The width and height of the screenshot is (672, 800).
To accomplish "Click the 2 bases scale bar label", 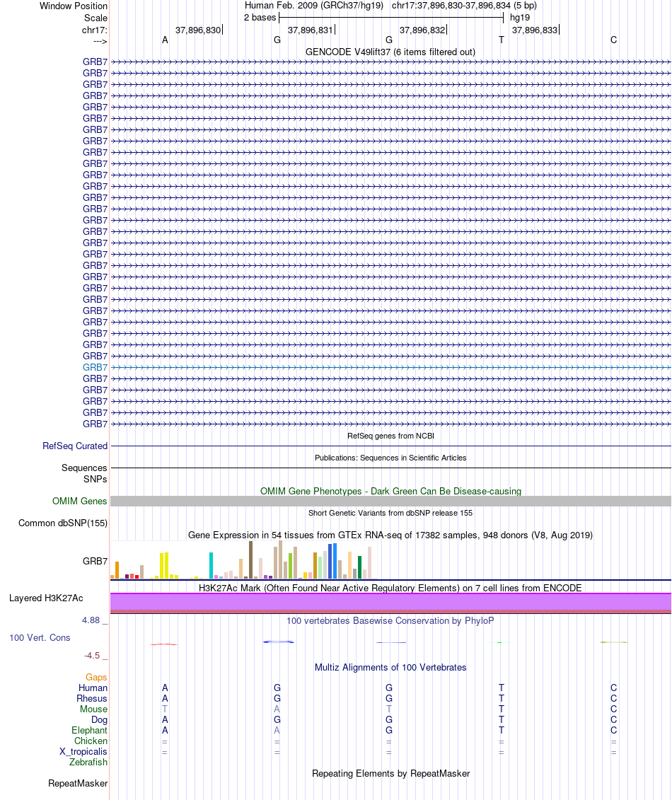I will [260, 18].
